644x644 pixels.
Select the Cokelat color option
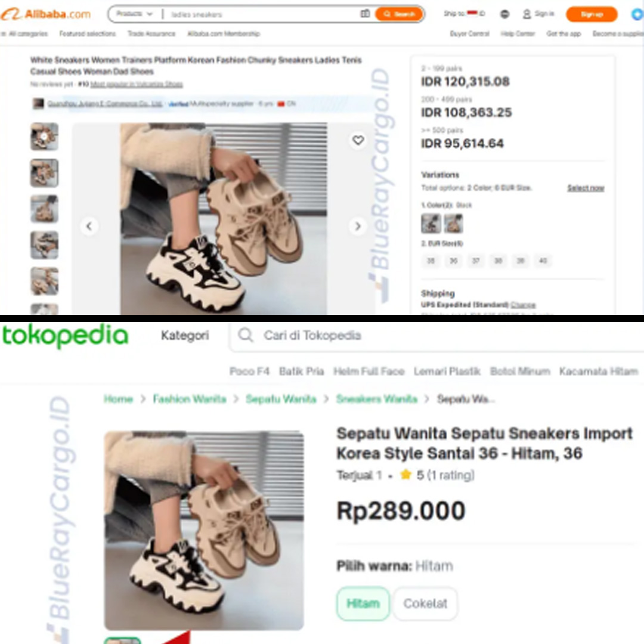point(425,603)
